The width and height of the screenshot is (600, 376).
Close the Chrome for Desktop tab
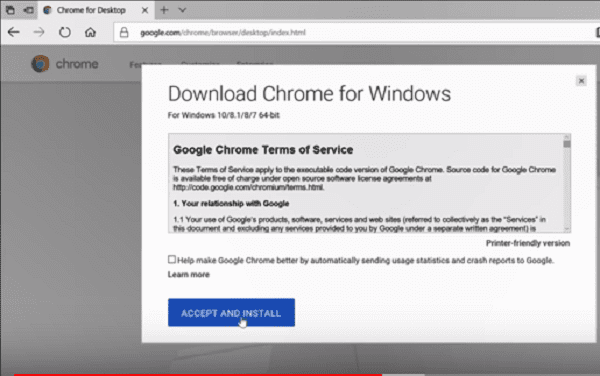click(145, 10)
